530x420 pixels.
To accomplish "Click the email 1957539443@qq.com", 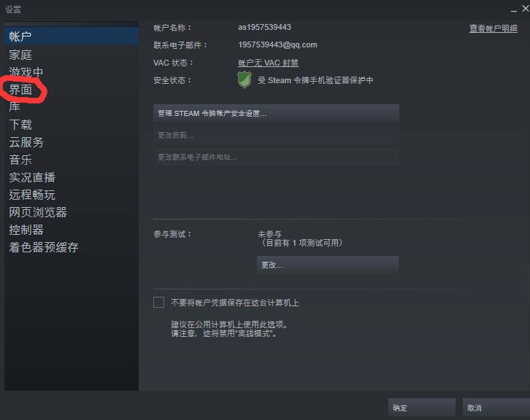I will 277,44.
